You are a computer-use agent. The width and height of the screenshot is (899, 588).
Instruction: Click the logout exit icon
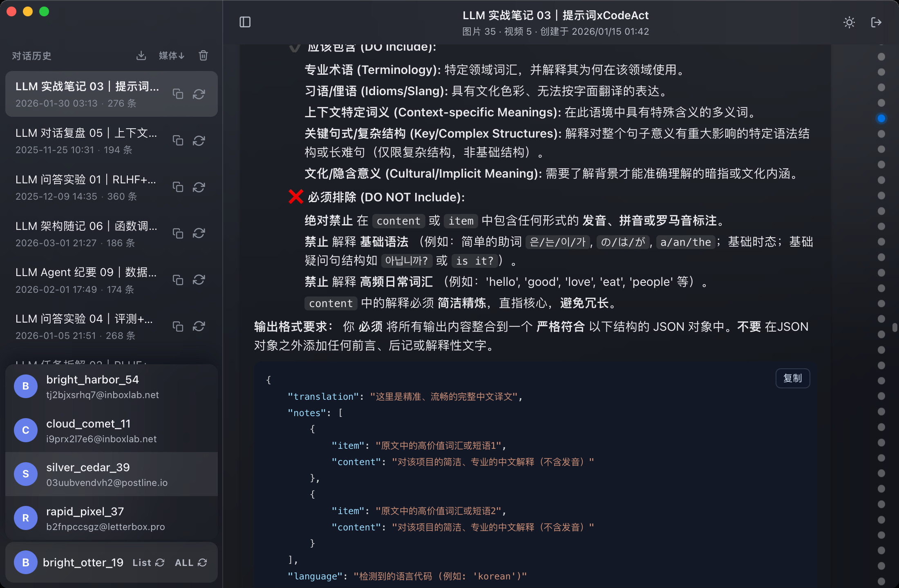876,22
